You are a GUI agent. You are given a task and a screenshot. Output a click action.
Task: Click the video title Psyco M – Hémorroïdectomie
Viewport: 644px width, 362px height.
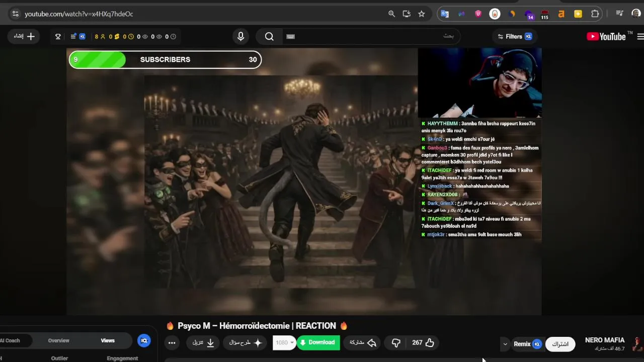[257, 326]
